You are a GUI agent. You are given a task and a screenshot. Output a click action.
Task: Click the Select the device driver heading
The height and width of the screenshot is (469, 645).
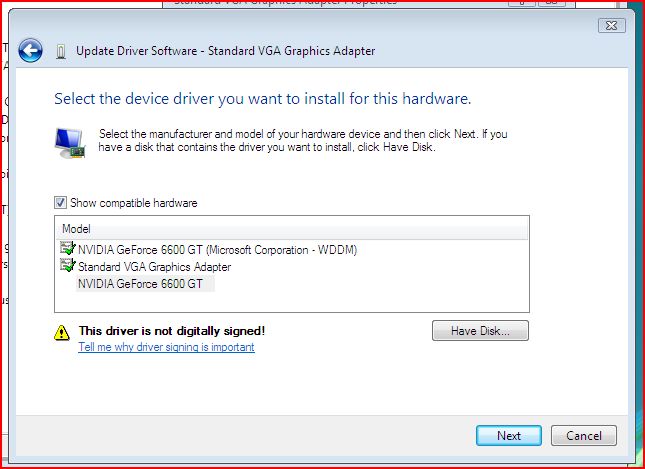click(x=262, y=99)
